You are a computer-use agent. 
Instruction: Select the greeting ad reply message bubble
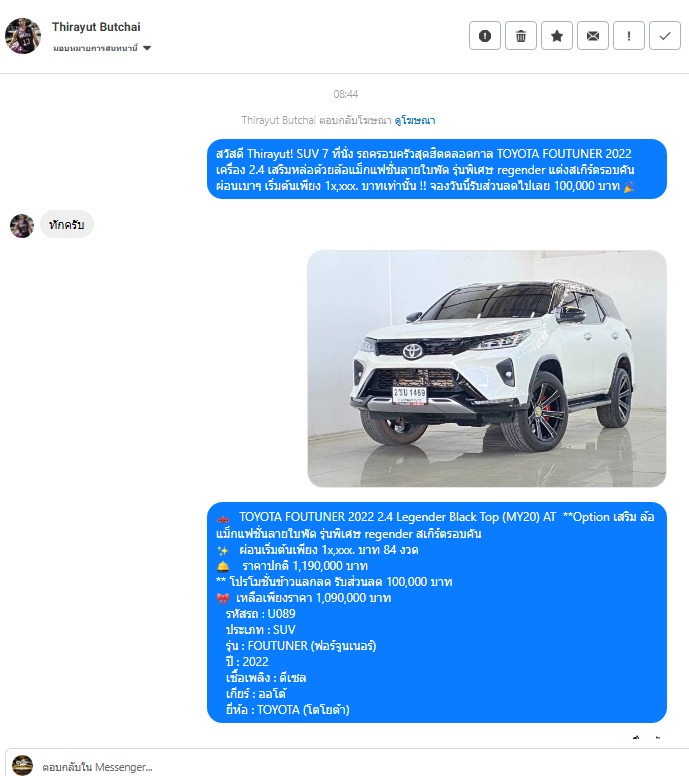pos(437,169)
